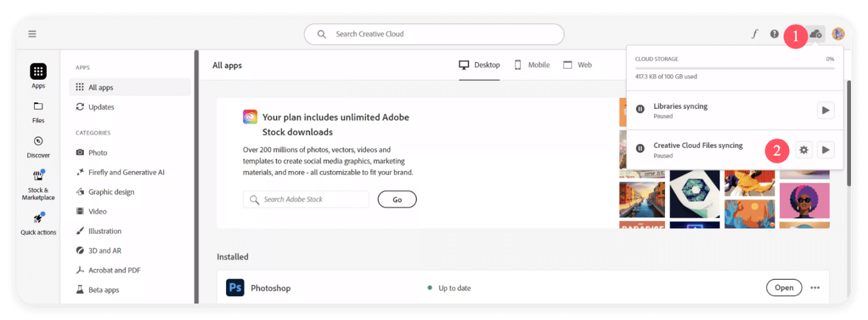Click the Photoshop Ps app icon

(235, 288)
